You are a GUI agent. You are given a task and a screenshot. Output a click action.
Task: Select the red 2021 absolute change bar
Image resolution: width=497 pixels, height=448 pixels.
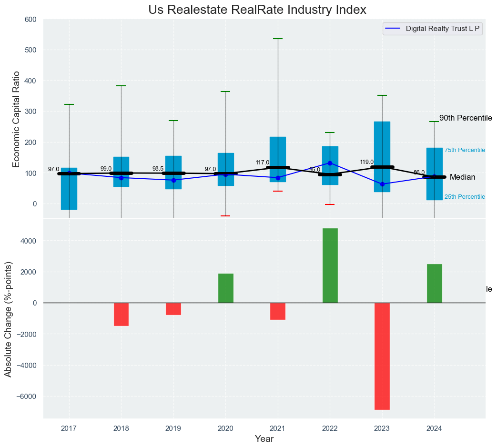tap(278, 311)
